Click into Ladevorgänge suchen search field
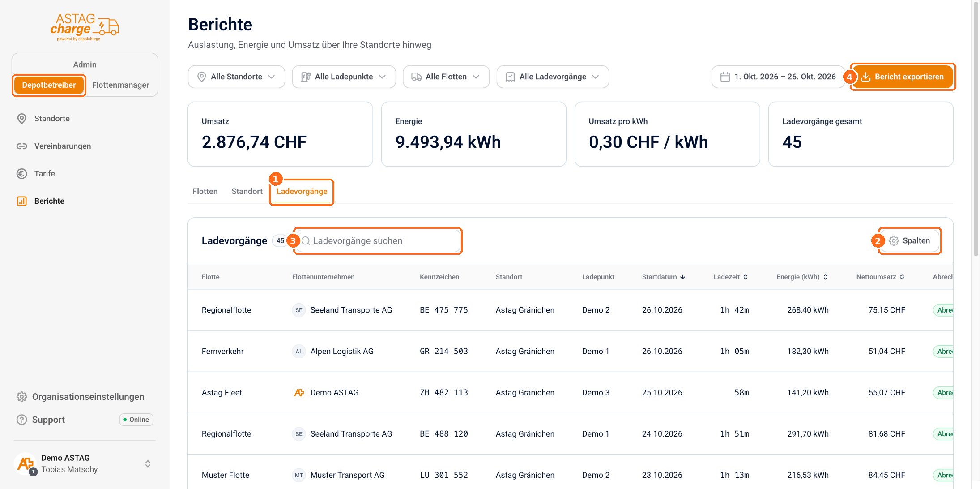 pos(378,241)
